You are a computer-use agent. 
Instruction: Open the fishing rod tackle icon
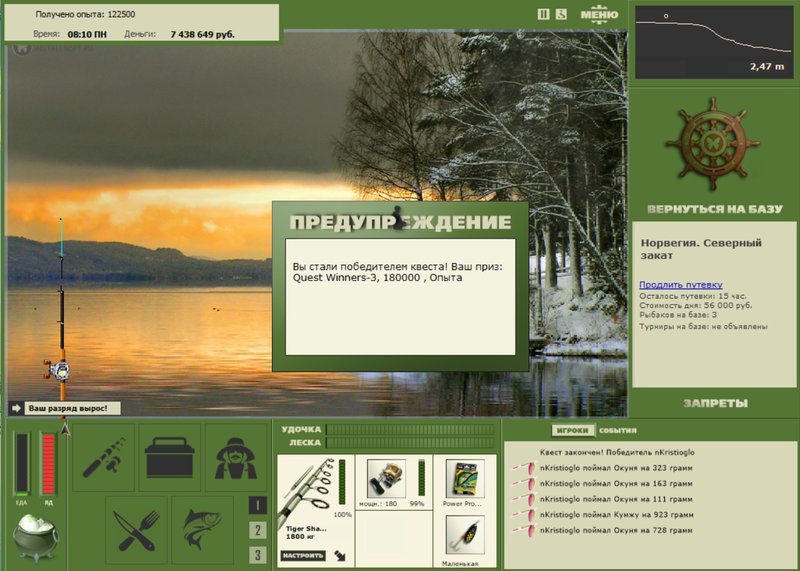[104, 457]
